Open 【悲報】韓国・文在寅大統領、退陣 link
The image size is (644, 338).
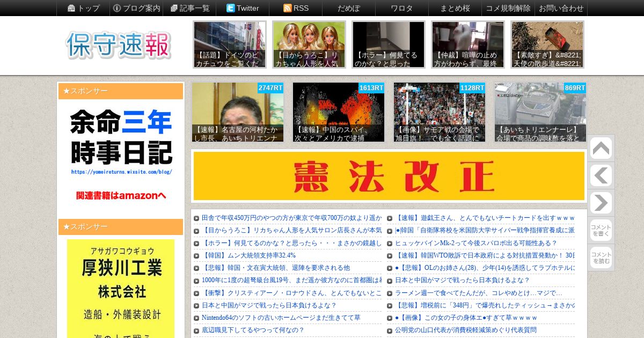276,267
